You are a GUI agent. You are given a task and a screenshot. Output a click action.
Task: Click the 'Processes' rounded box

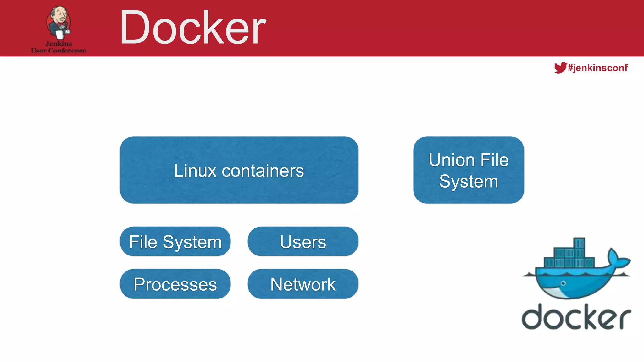[175, 284]
